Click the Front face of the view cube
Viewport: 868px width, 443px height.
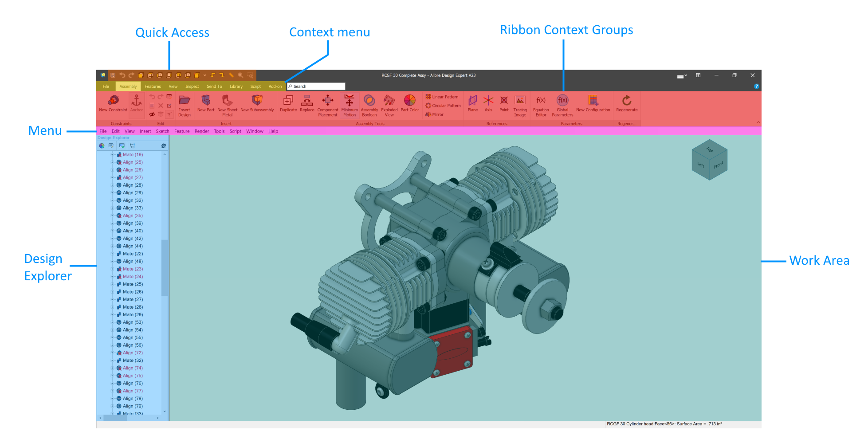pos(719,165)
